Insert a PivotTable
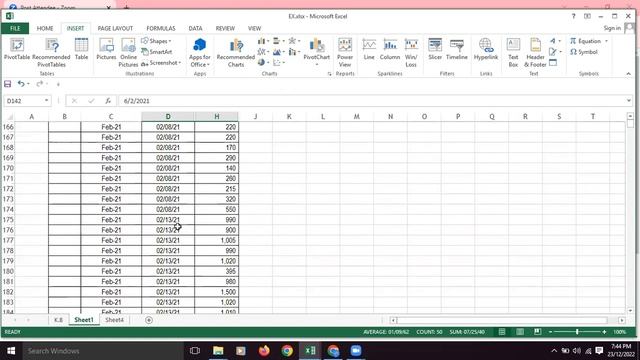The image size is (640, 360). 17,49
